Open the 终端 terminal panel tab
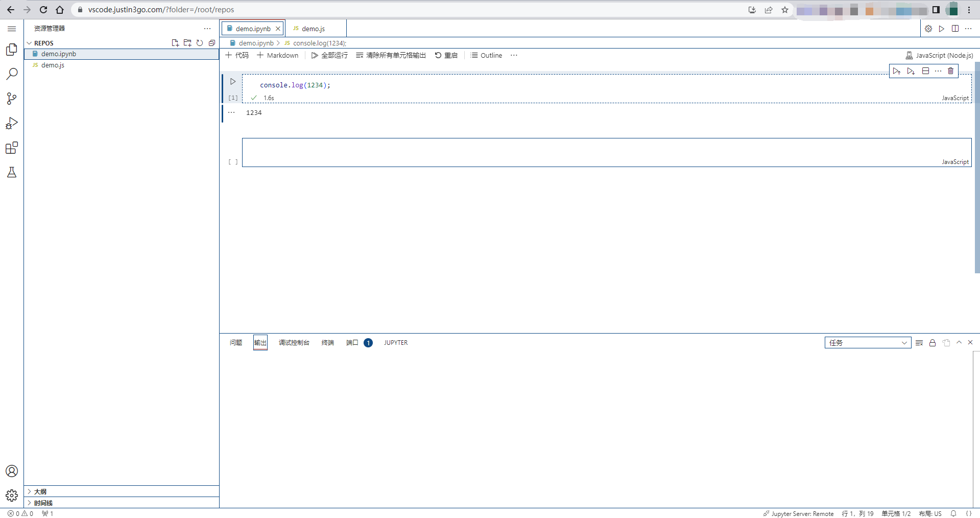The height and width of the screenshot is (518, 980). coord(327,343)
